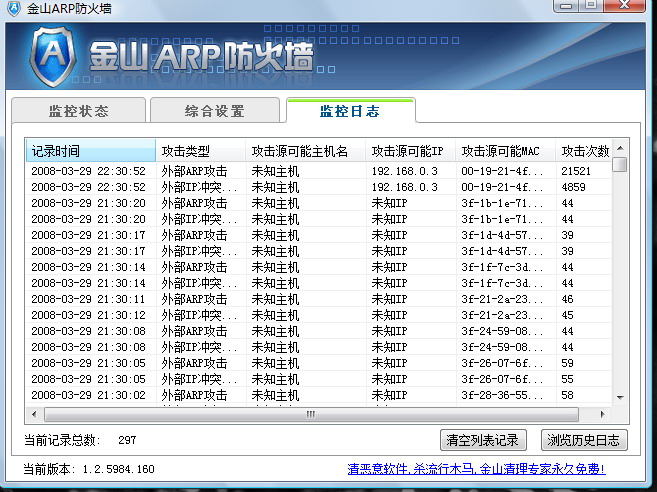Open the 综合设置 tab
The width and height of the screenshot is (657, 492).
(215, 111)
